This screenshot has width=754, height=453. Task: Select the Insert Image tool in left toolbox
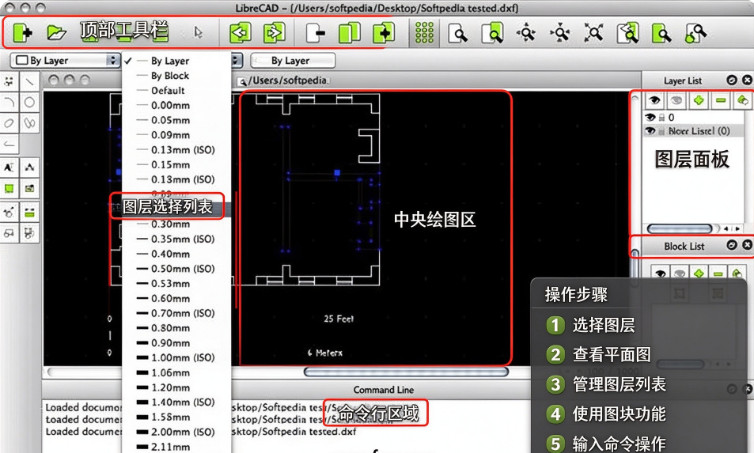point(29,189)
